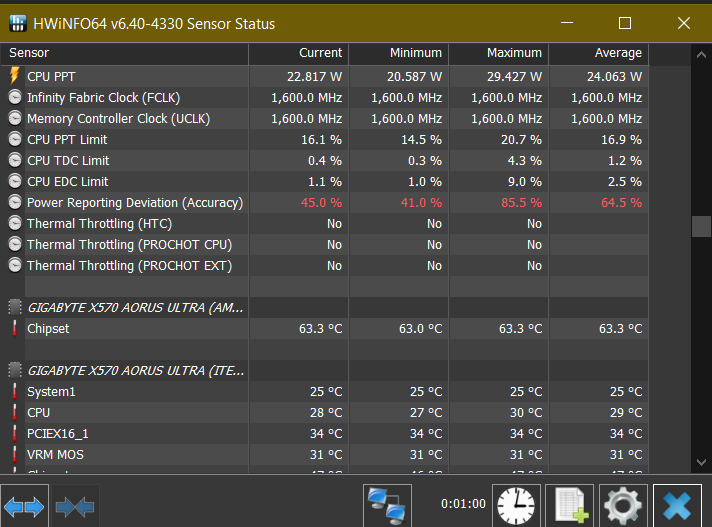Select the Thermal Throttling (PROCHOT CPU) label

[129, 245]
